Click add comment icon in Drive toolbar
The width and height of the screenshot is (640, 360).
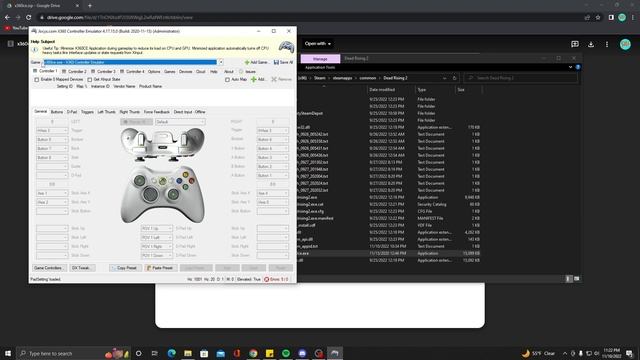(x=575, y=44)
